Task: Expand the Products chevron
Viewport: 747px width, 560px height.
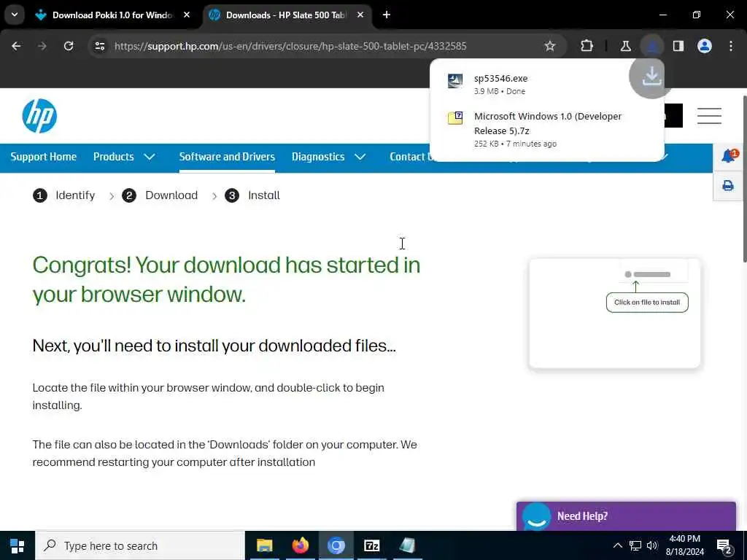Action: pyautogui.click(x=149, y=157)
